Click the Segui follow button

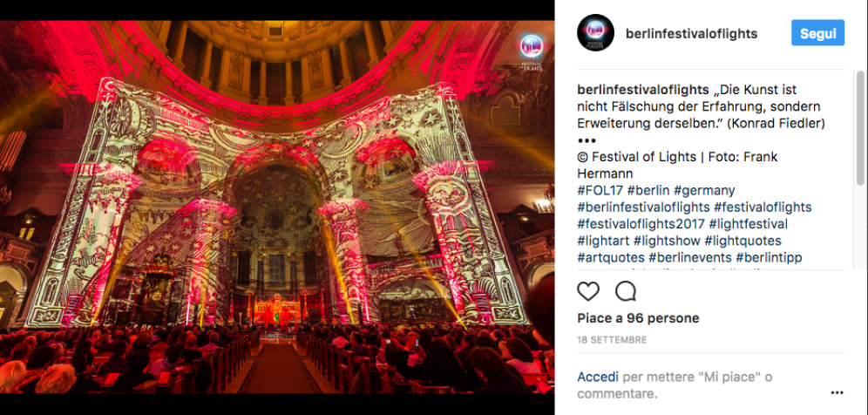coord(817,33)
